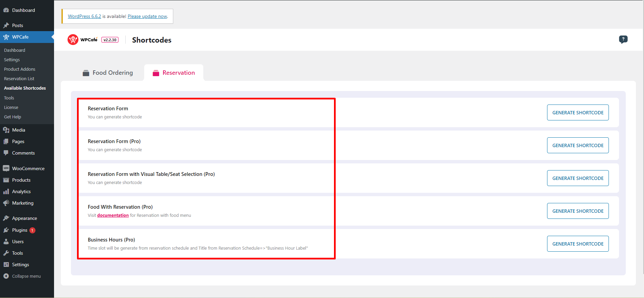644x298 pixels.
Task: Click the Analytics bar chart icon
Action: point(6,191)
